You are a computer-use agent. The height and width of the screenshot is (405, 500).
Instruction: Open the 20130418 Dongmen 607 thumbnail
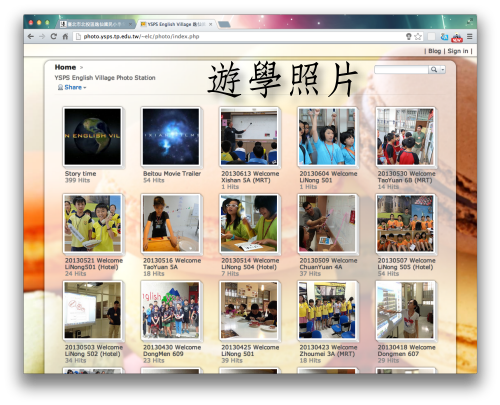click(x=405, y=310)
